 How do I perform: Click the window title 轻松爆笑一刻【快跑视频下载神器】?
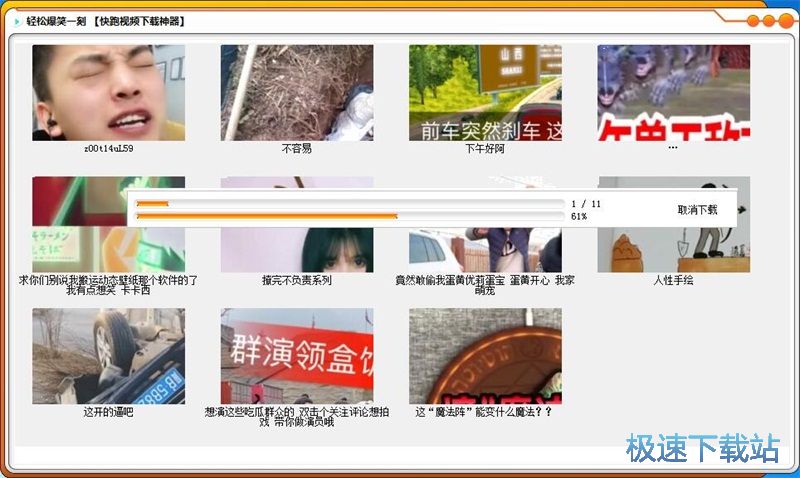click(x=106, y=21)
